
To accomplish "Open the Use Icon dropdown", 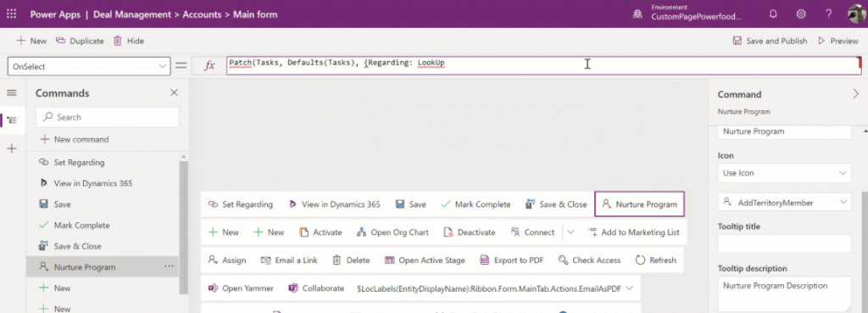I will pyautogui.click(x=784, y=173).
